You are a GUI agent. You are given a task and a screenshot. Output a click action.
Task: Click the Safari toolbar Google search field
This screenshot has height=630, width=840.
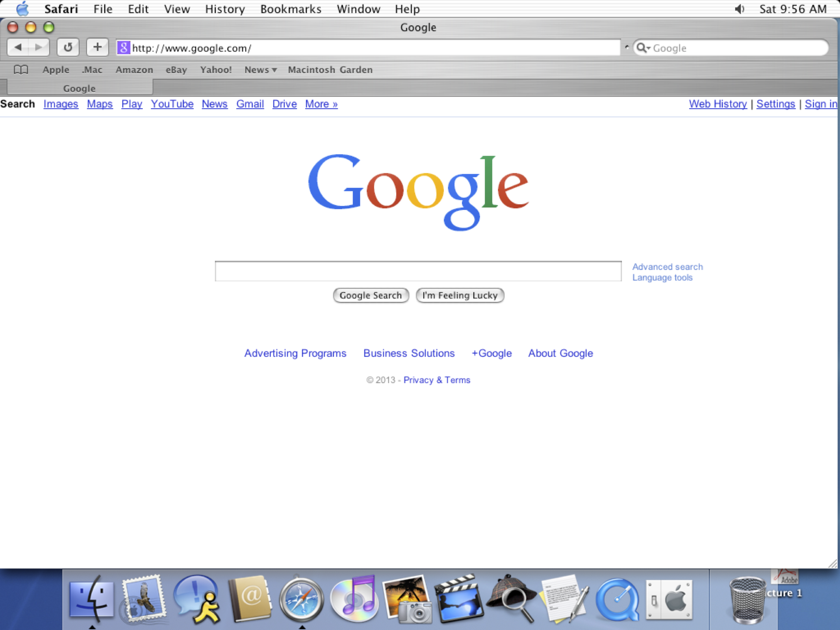pos(731,48)
